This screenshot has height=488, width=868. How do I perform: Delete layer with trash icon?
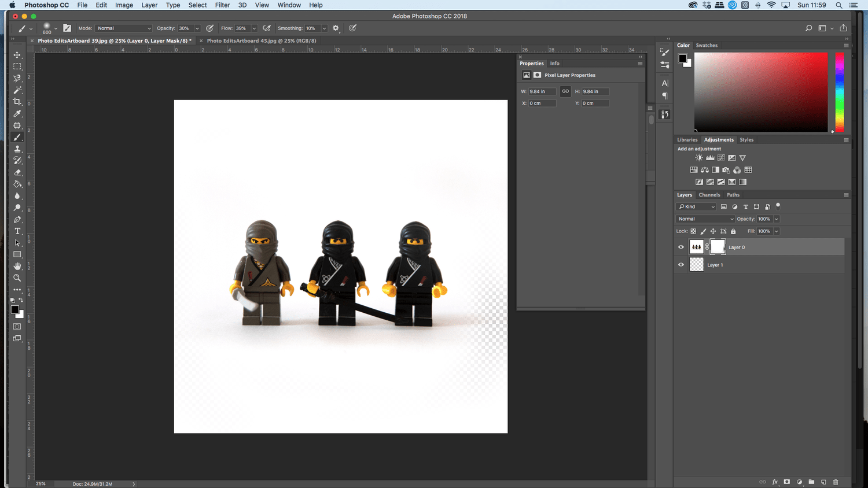pyautogui.click(x=836, y=482)
